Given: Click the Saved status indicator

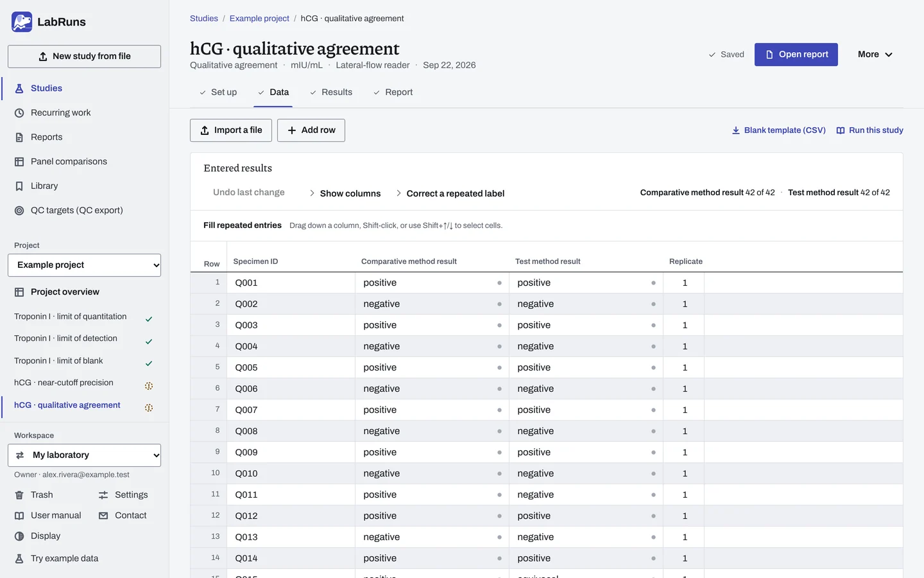Looking at the screenshot, I should click(726, 55).
